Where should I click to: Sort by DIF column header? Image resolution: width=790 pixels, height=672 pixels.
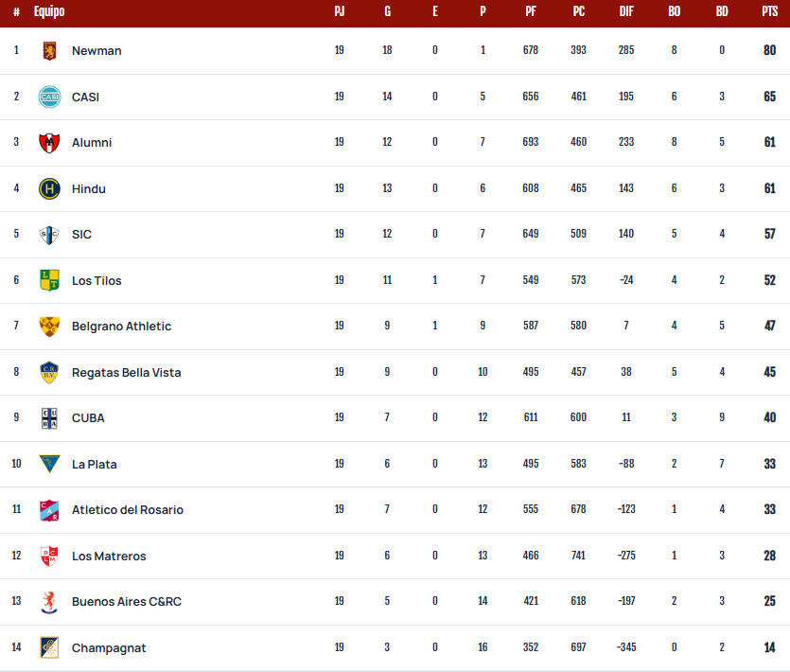pyautogui.click(x=626, y=11)
